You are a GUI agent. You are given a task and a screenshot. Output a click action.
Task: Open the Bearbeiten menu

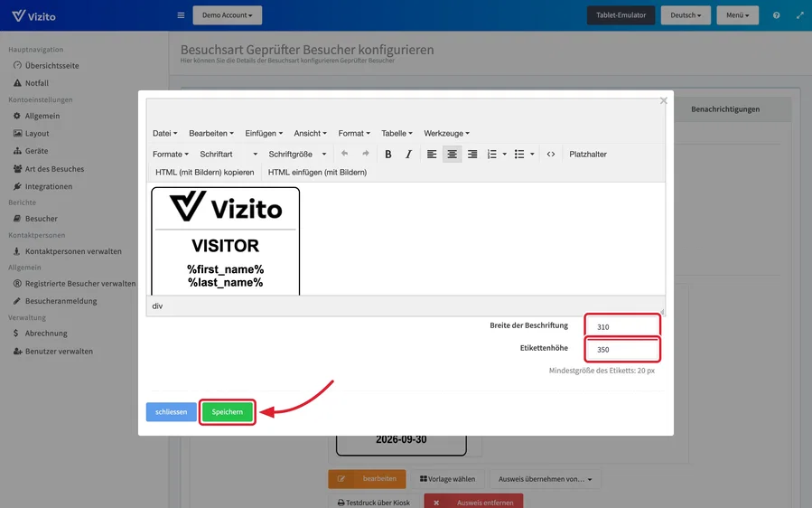tap(210, 133)
